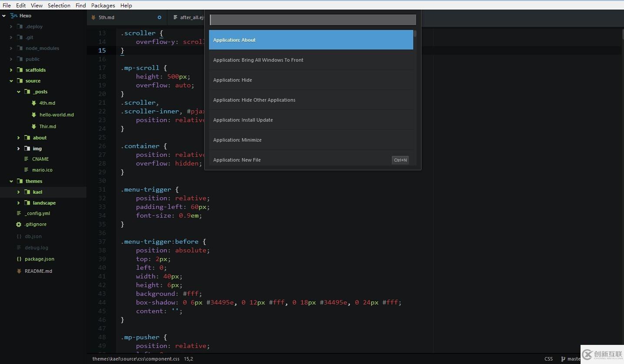This screenshot has width=624, height=364.
Task: Click the .git folder icon
Action: pos(20,37)
